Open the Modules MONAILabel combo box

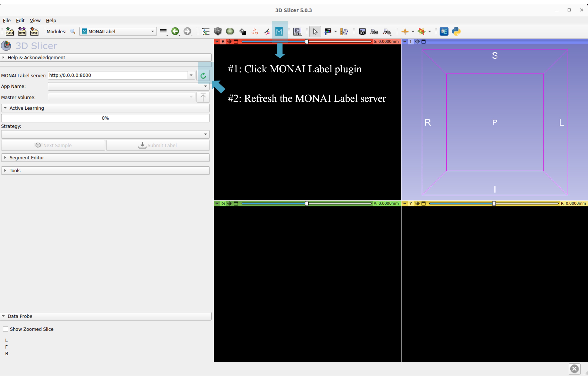[x=118, y=32]
